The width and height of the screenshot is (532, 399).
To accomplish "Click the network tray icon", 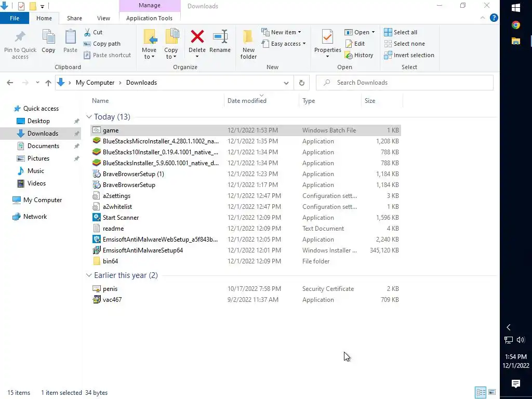I will pos(509,340).
